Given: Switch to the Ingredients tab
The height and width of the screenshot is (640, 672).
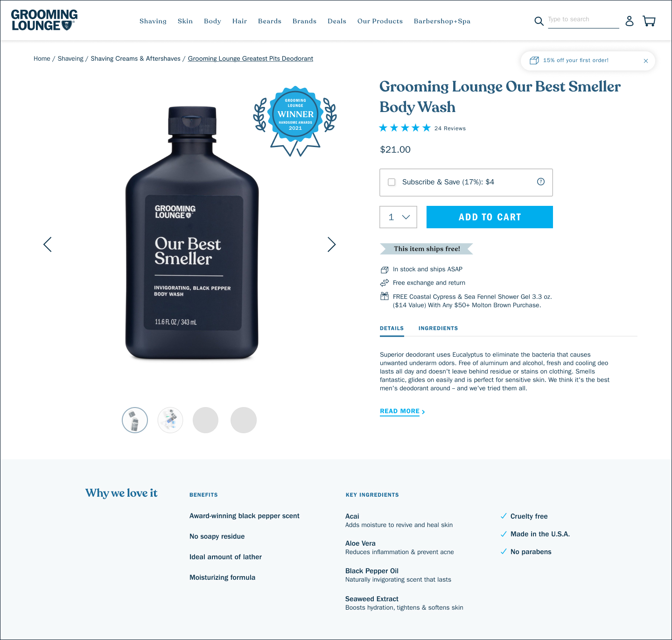Looking at the screenshot, I should pos(438,328).
